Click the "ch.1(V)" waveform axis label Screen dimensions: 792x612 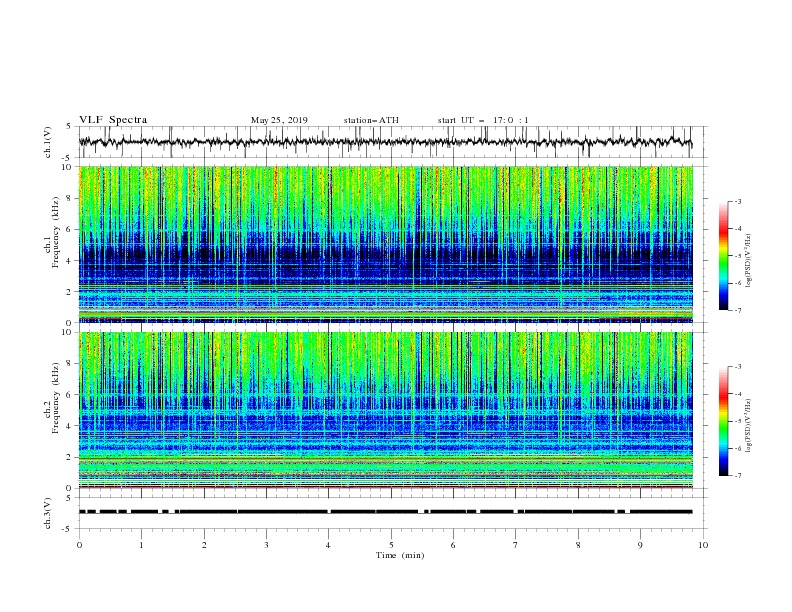(x=48, y=142)
